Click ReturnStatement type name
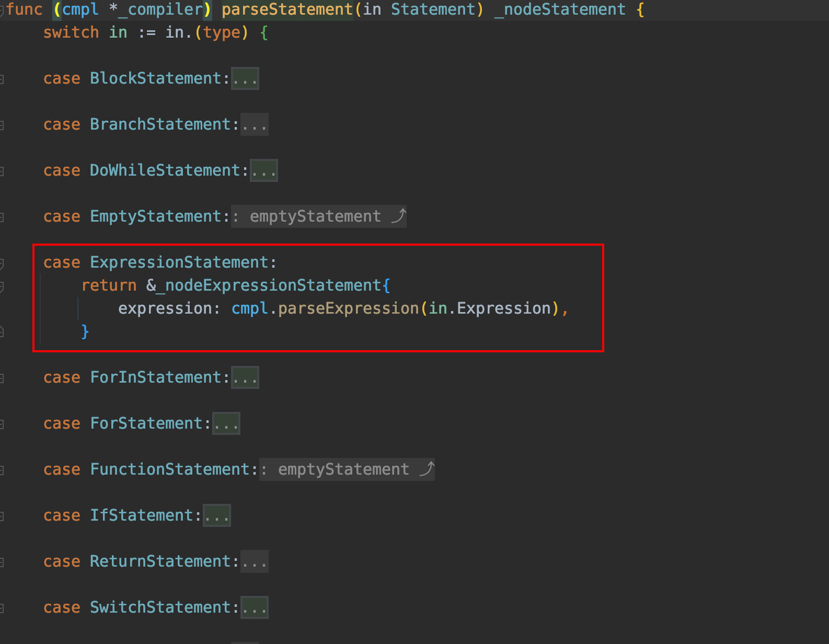 [x=160, y=561]
